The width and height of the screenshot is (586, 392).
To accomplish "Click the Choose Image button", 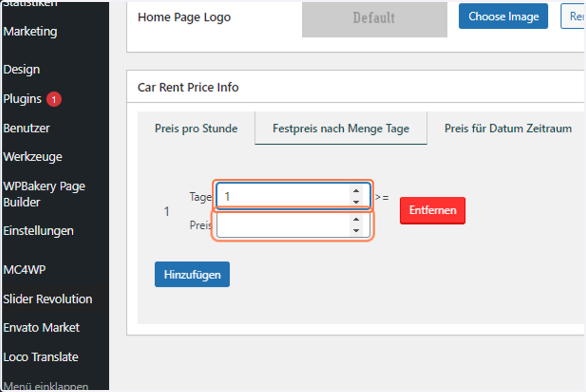I will pyautogui.click(x=503, y=17).
